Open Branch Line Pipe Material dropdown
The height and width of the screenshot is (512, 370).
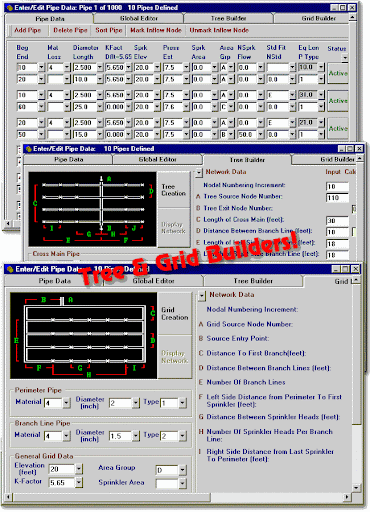coord(66,436)
